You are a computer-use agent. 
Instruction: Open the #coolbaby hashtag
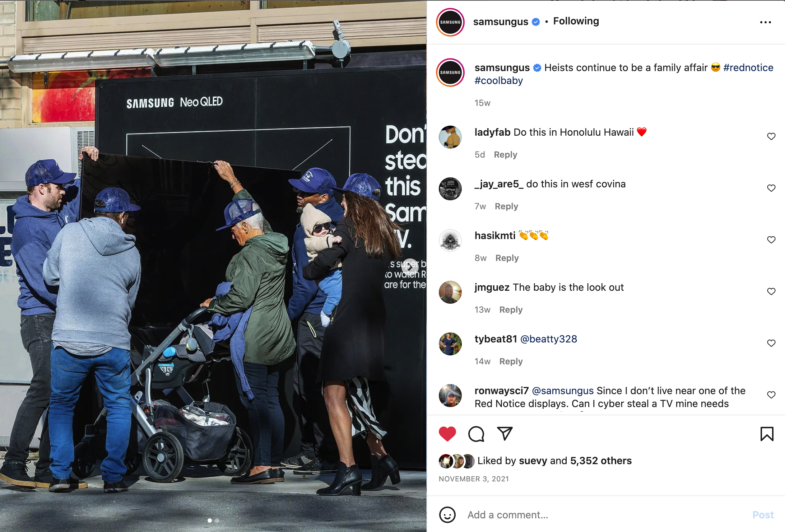pos(498,80)
